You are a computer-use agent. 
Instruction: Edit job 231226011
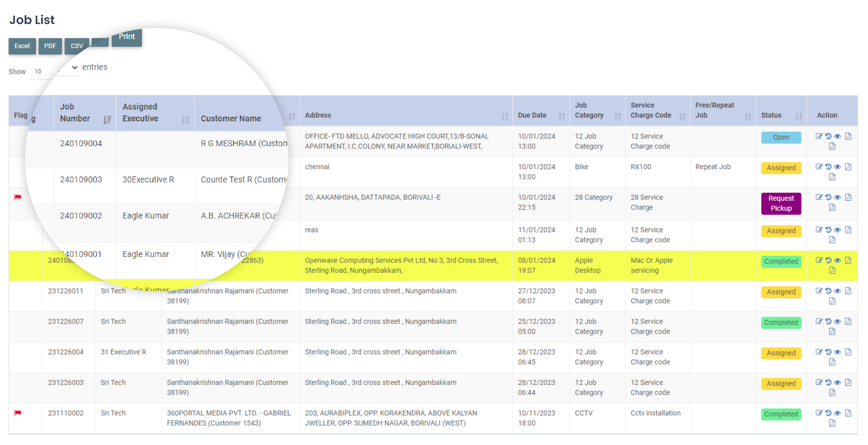click(x=819, y=291)
